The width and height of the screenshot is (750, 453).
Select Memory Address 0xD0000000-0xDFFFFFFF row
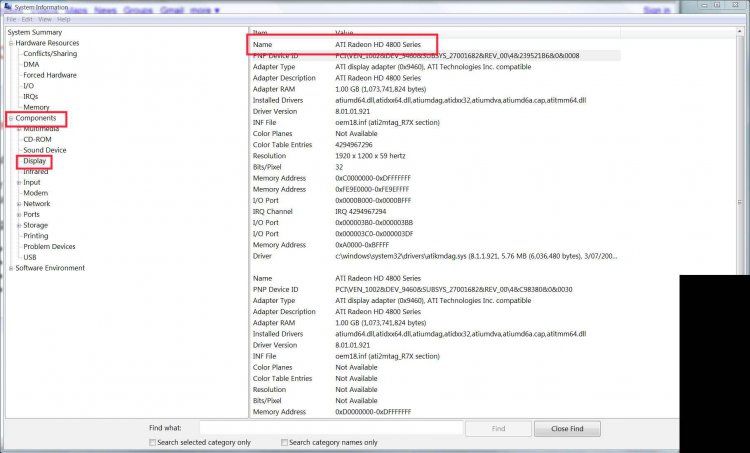pyautogui.click(x=435, y=412)
